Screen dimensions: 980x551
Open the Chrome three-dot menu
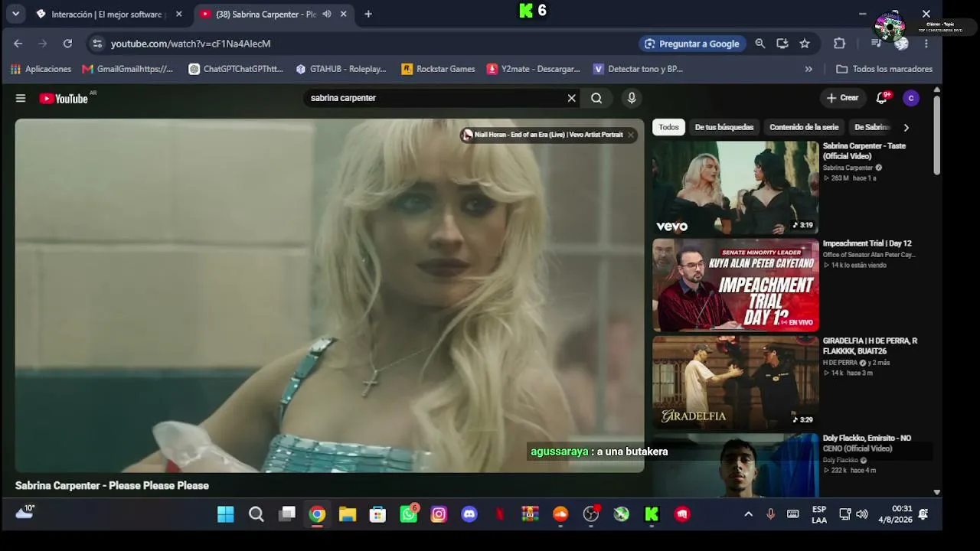pyautogui.click(x=926, y=44)
